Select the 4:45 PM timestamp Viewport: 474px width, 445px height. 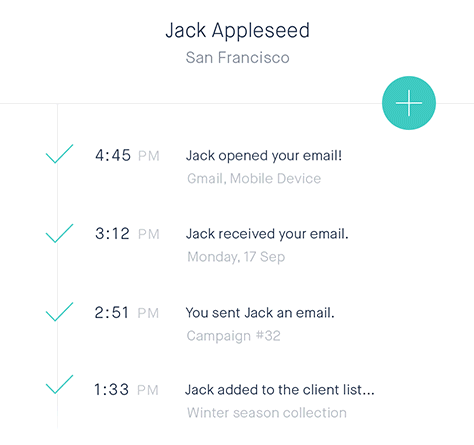click(127, 156)
